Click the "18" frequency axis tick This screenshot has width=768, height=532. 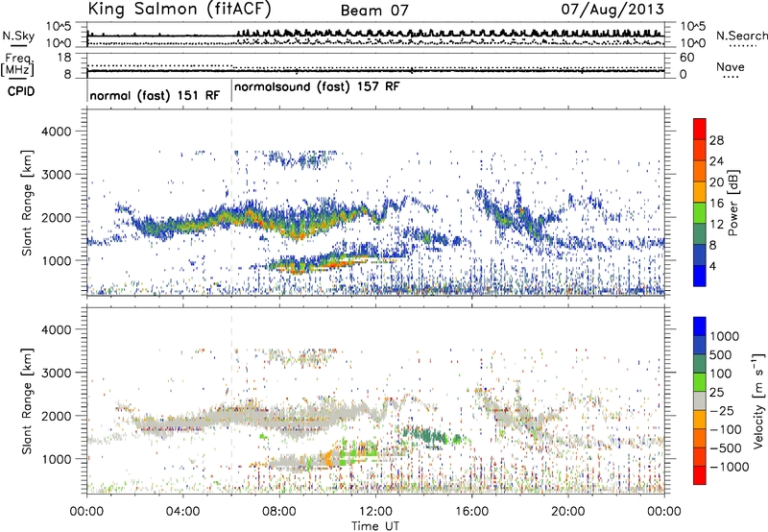click(x=64, y=58)
